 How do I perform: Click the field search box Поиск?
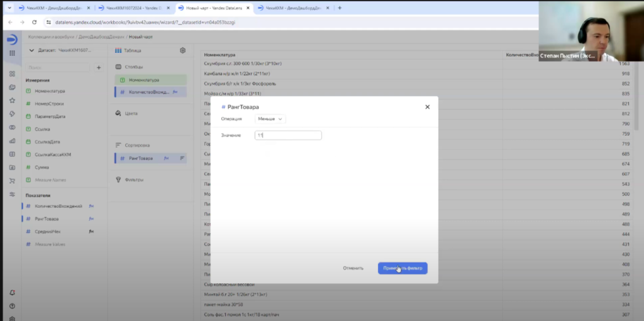point(58,67)
